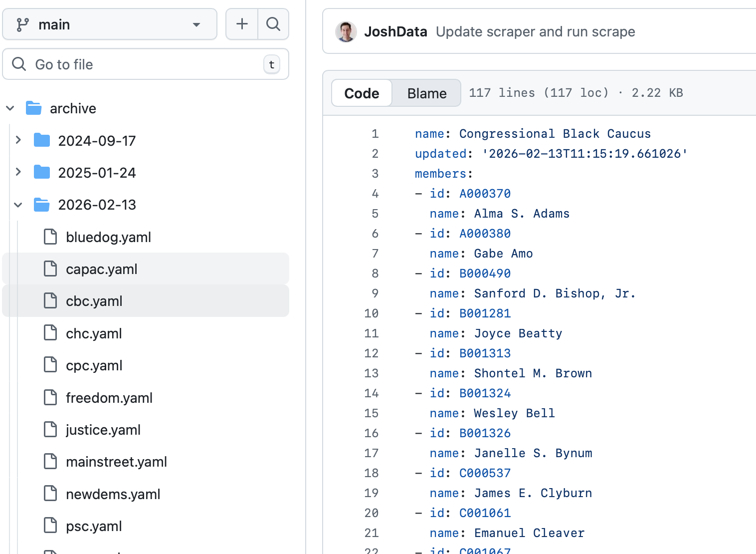Click the folder icon for 2026-02-13
This screenshot has height=554, width=756.
coord(41,204)
